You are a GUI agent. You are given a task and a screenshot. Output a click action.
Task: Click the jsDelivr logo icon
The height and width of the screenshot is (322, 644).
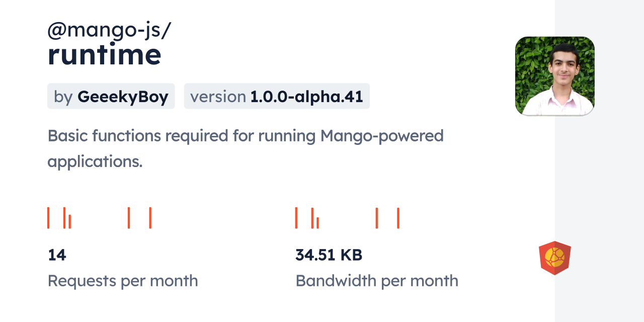click(554, 258)
